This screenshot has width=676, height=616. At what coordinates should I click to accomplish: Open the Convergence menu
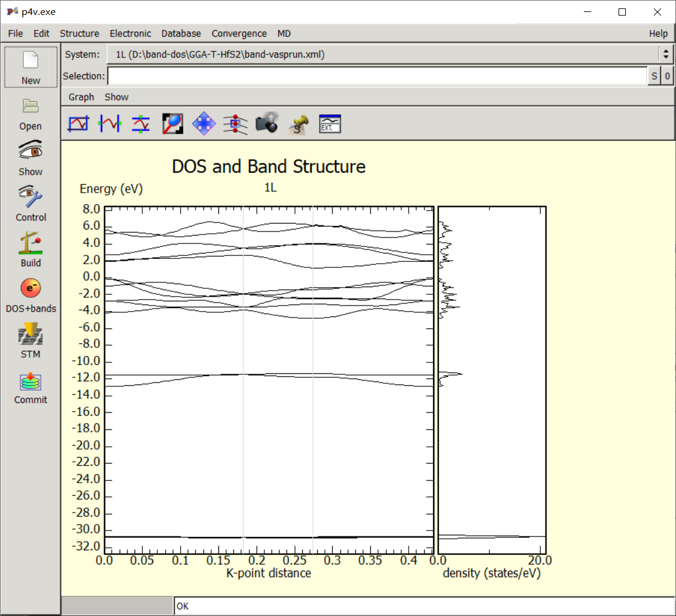click(x=239, y=33)
